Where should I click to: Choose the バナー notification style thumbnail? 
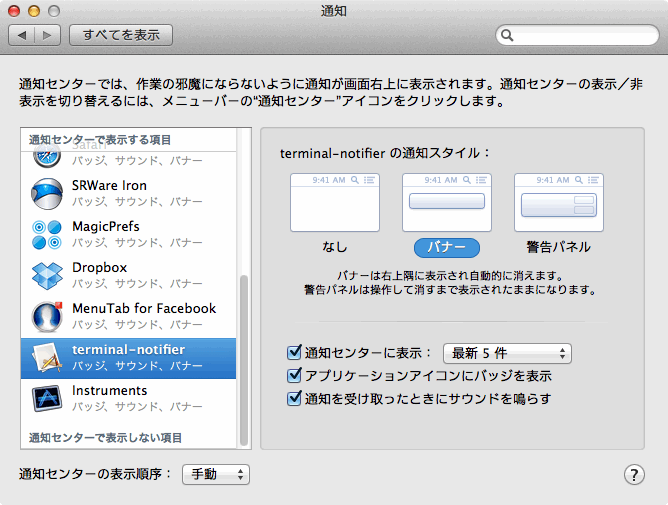click(x=447, y=202)
